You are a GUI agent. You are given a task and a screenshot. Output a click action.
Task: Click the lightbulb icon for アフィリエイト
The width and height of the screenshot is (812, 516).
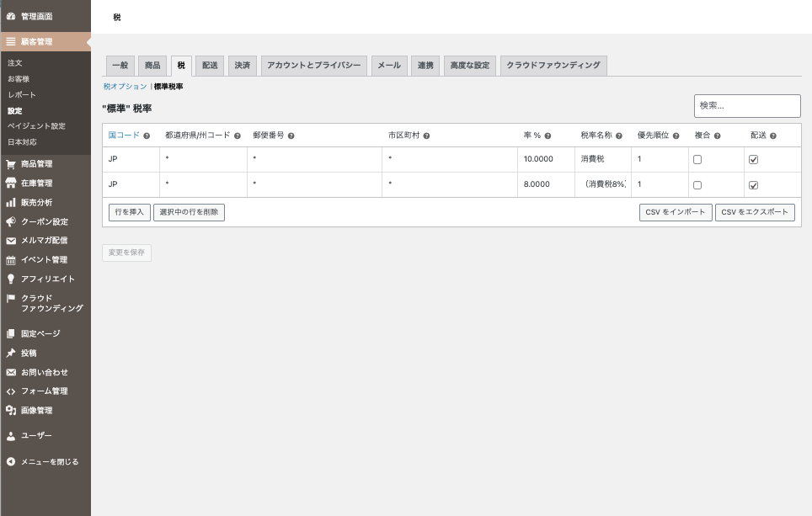11,279
